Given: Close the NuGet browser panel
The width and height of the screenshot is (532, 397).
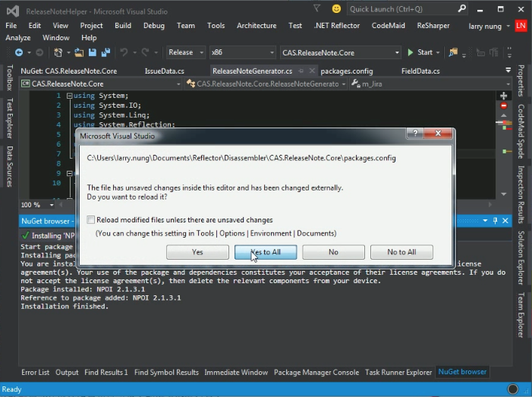Looking at the screenshot, I should tap(505, 221).
